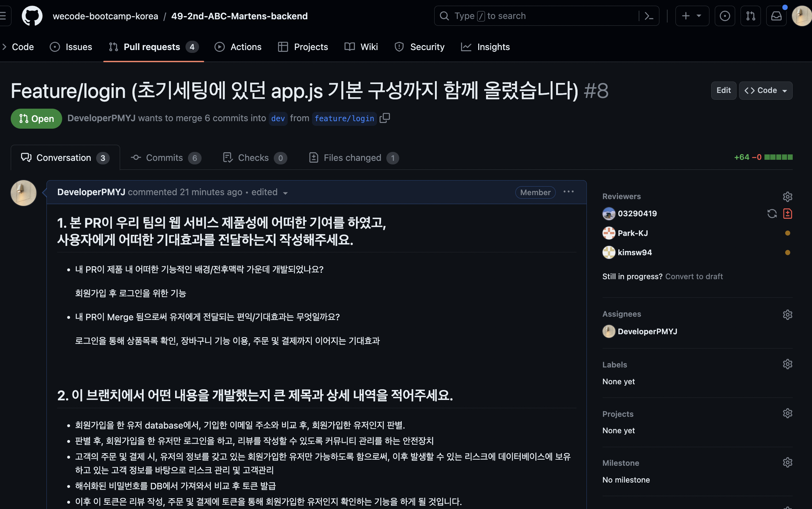Open the notifications inbox icon
This screenshot has height=509, width=812.
click(x=776, y=16)
